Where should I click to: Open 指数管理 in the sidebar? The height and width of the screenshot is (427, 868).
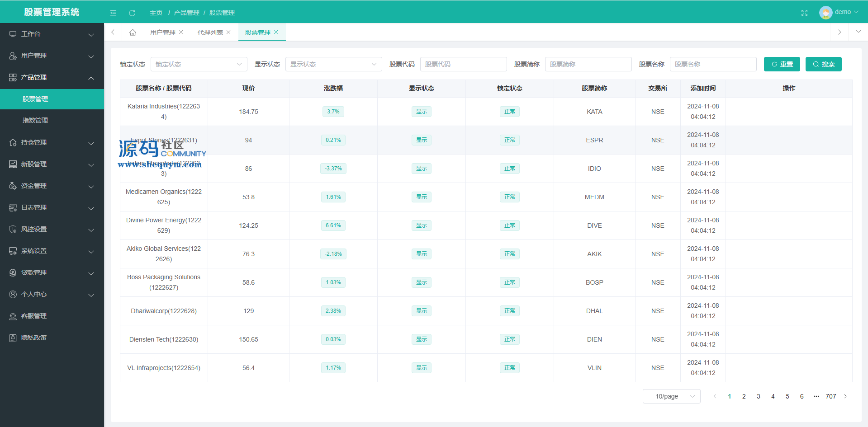point(35,120)
